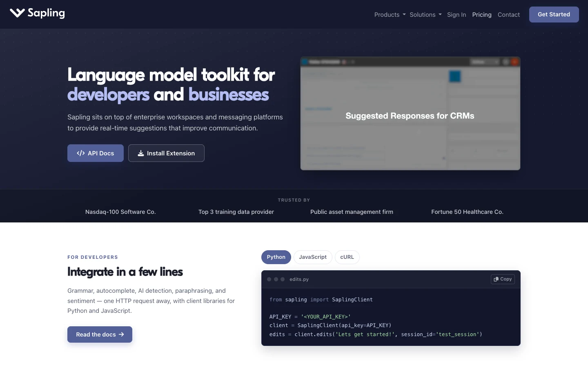The image size is (588, 368).
Task: Click the Install Extension button
Action: click(x=166, y=153)
